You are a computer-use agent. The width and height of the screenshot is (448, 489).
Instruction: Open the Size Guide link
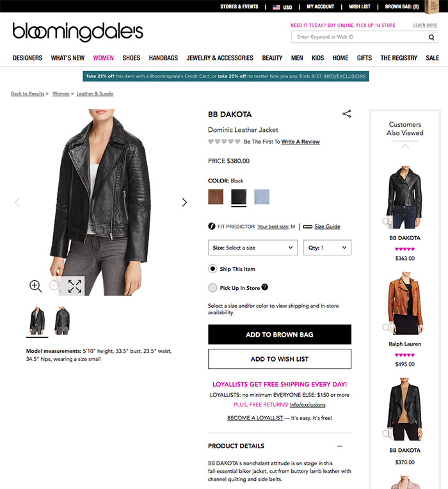tap(327, 227)
